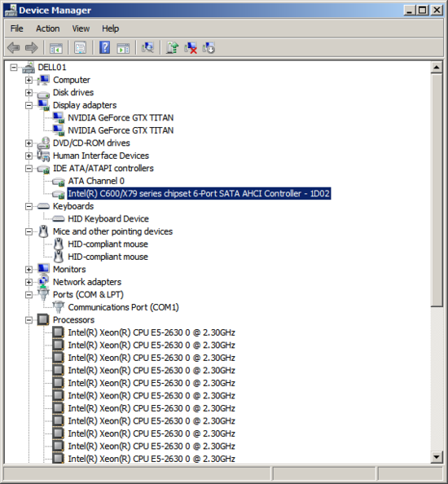448x484 pixels.
Task: Click the Display adapters category icon
Action: pyautogui.click(x=43, y=105)
